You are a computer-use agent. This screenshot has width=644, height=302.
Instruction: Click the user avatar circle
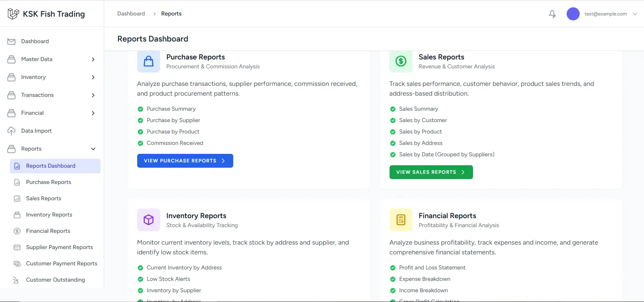573,14
